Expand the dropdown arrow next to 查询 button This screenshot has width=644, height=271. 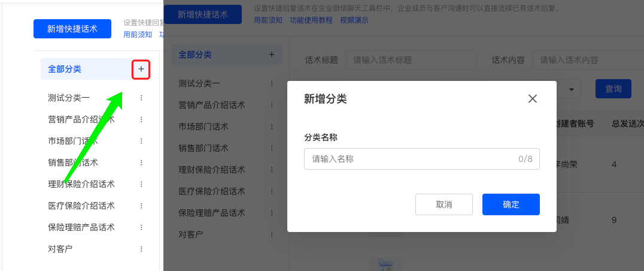click(x=572, y=89)
